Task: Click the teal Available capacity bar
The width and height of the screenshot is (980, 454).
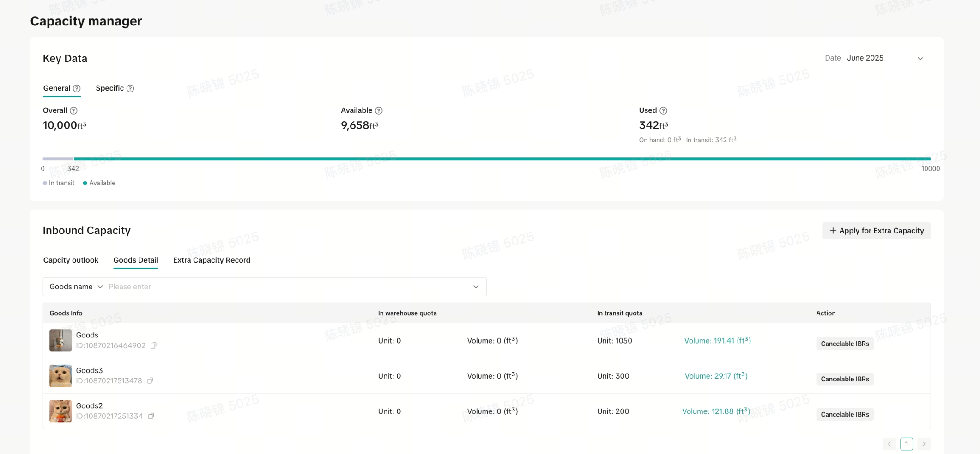Action: [x=502, y=159]
